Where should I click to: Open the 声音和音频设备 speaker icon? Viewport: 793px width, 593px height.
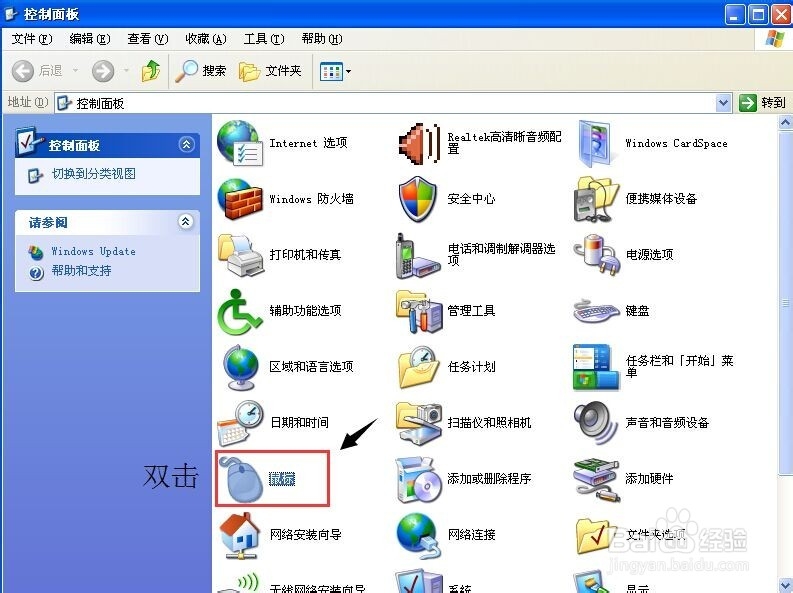coord(596,423)
